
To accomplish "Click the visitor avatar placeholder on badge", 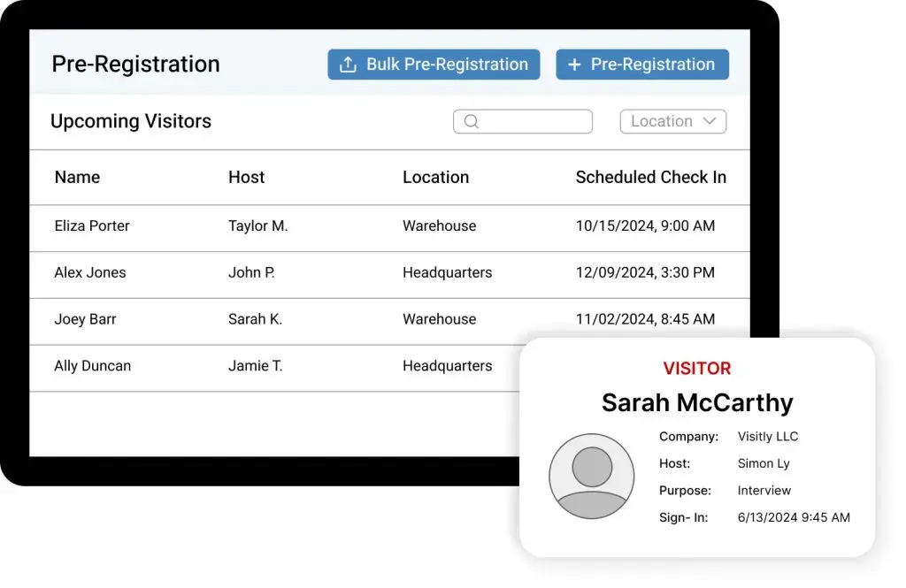I will [592, 477].
